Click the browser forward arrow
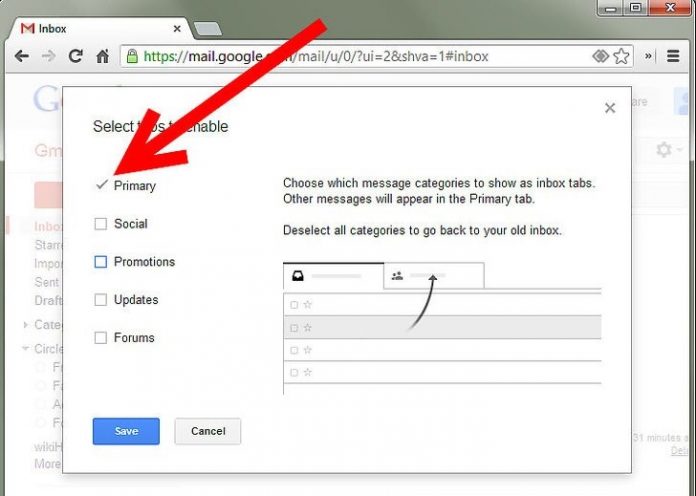 [48, 57]
